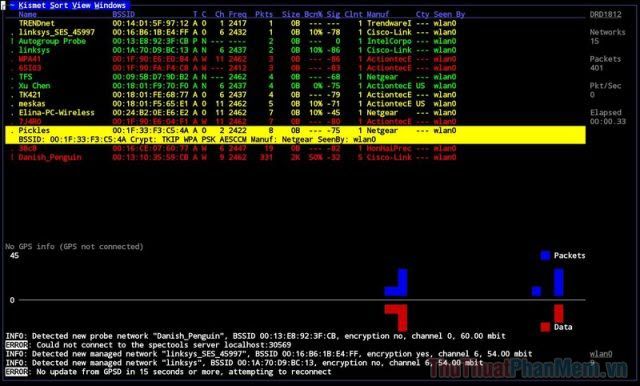
Task: Click the graph's 45 axis label
Action: click(x=14, y=255)
